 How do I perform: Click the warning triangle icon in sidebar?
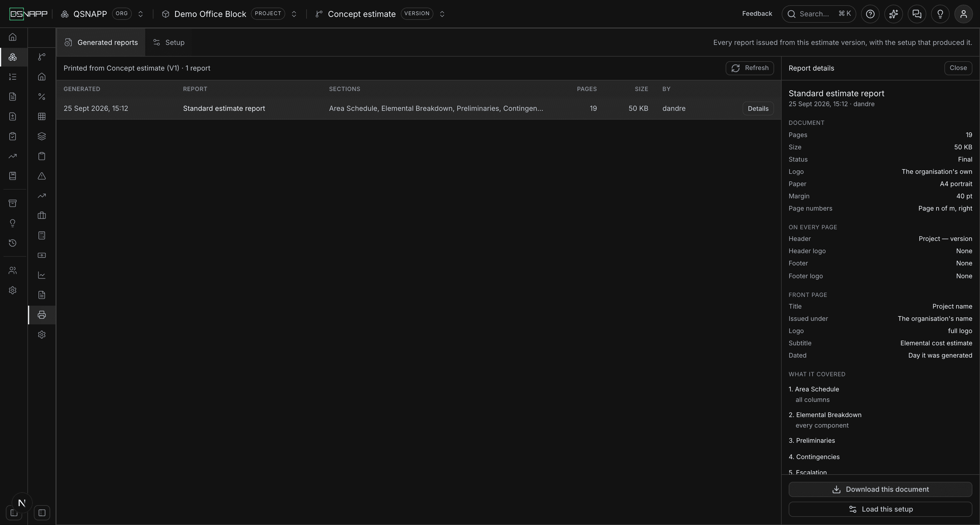(42, 176)
